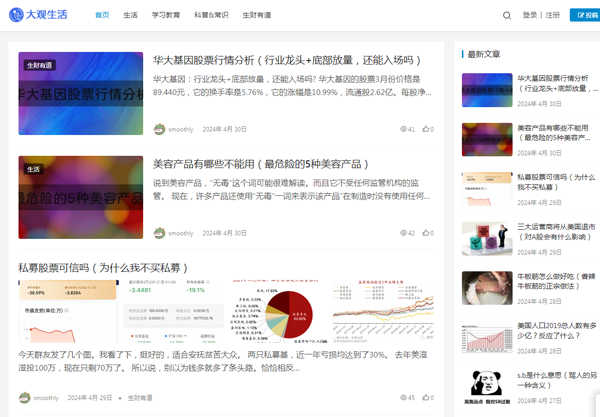Screen dimensions: 600x417
Task: Open sidebar link 美容产品有哪些不能用
Action: tap(554, 132)
